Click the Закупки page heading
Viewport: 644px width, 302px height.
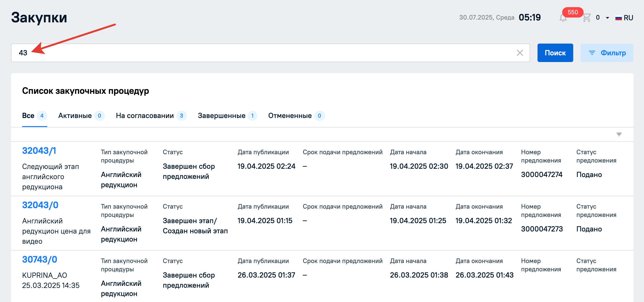coord(39,18)
